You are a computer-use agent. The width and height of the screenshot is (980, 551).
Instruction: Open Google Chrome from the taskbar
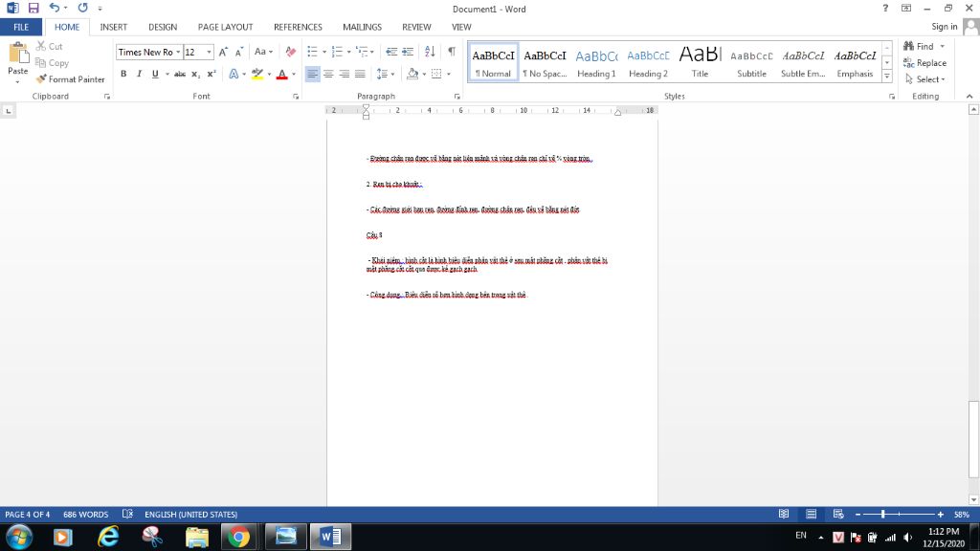pos(238,537)
